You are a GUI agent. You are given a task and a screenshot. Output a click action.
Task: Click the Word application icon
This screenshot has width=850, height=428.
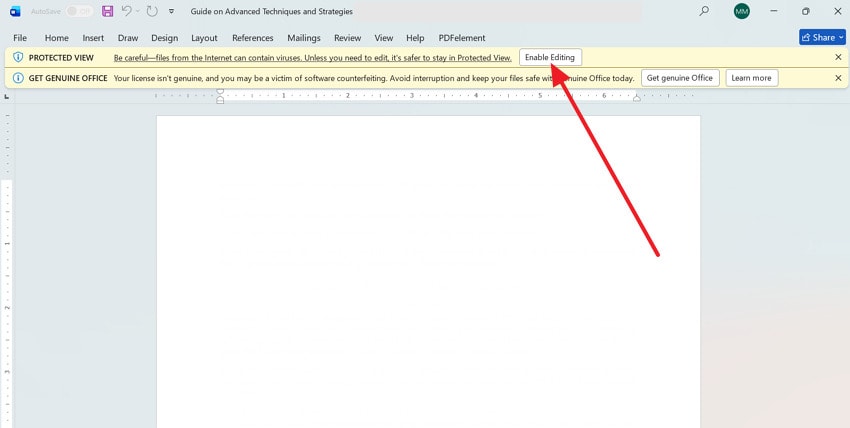pyautogui.click(x=15, y=11)
